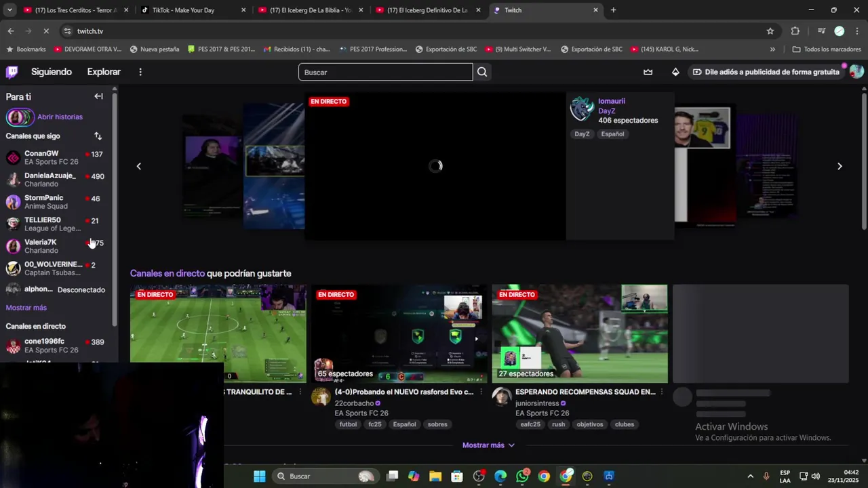Expand more bookmarks chevron
This screenshot has width=868, height=488.
point(772,49)
